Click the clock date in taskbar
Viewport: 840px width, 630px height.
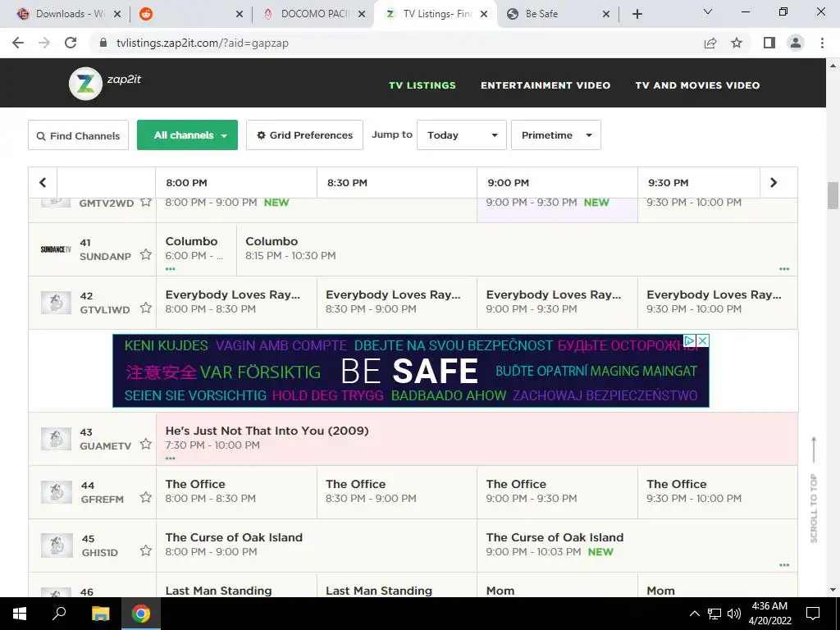(769, 614)
